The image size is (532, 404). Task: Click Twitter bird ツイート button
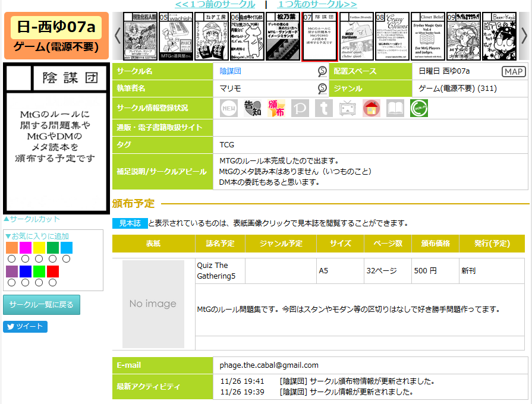coord(25,327)
